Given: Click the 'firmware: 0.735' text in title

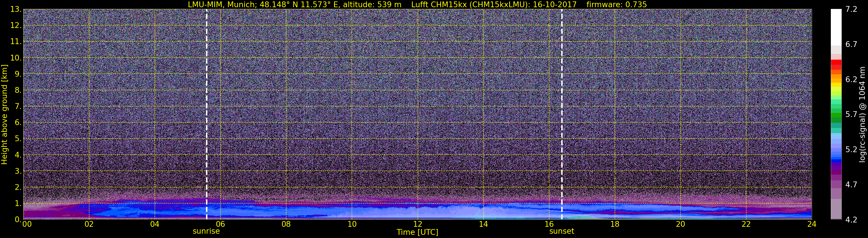Looking at the screenshot, I should pyautogui.click(x=617, y=4).
